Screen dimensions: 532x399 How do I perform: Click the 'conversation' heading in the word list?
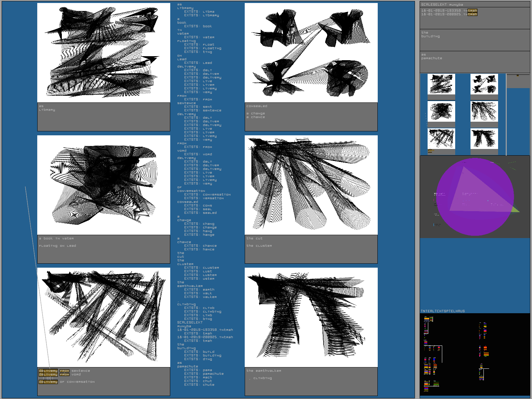tap(191, 191)
